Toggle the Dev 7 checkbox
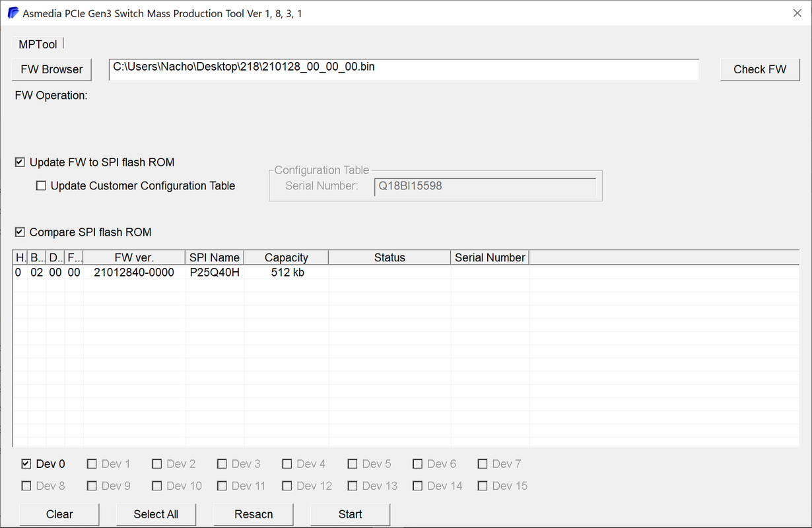This screenshot has width=812, height=528. click(483, 464)
